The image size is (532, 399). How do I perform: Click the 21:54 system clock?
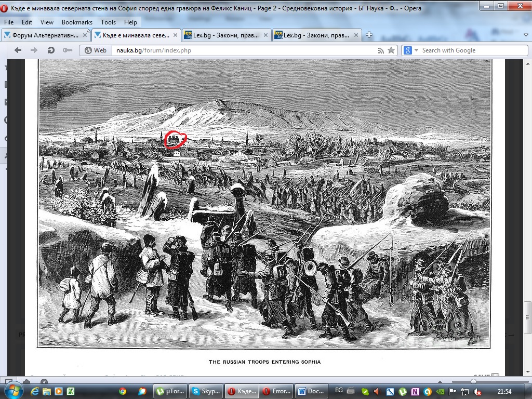(504, 392)
